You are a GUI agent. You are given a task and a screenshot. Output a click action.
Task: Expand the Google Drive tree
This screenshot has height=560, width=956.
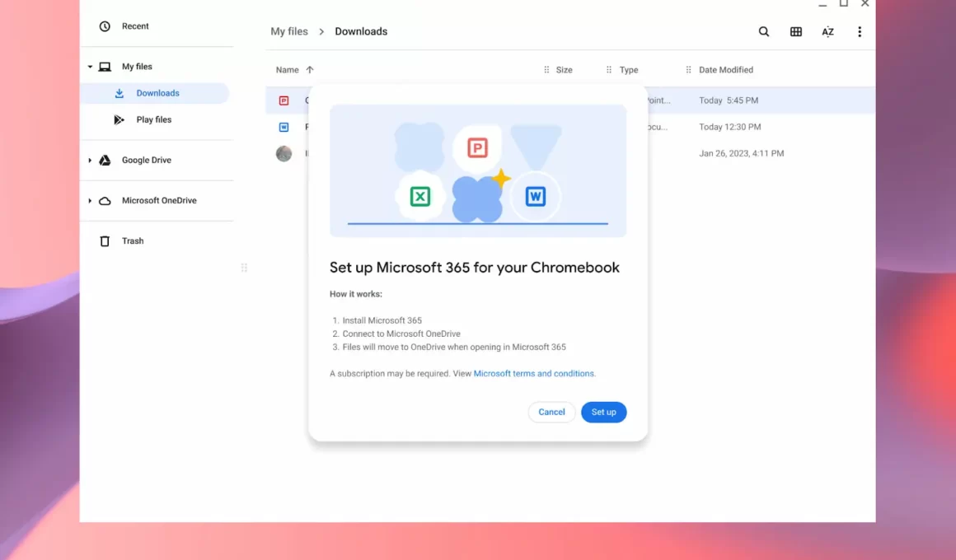[90, 161]
